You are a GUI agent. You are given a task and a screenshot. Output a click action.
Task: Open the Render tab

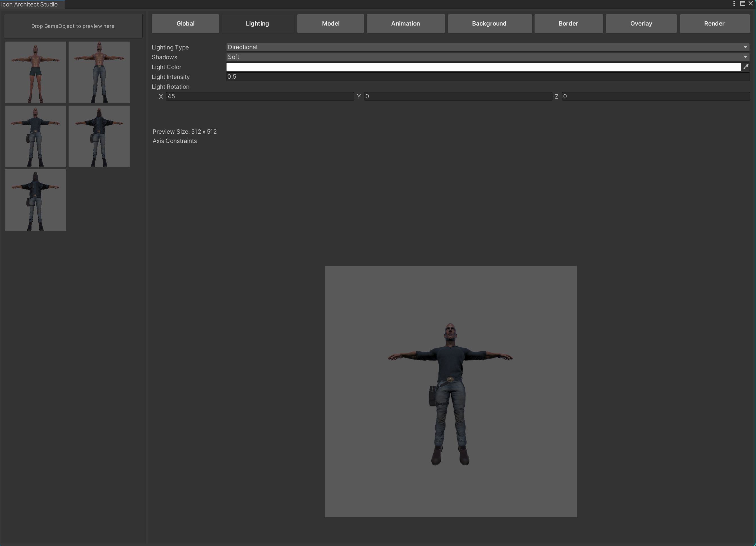tap(714, 23)
